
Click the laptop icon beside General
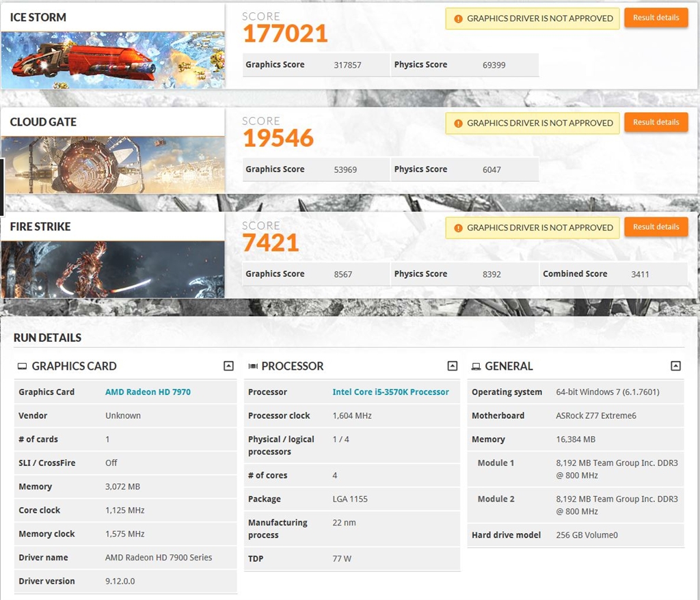(476, 366)
